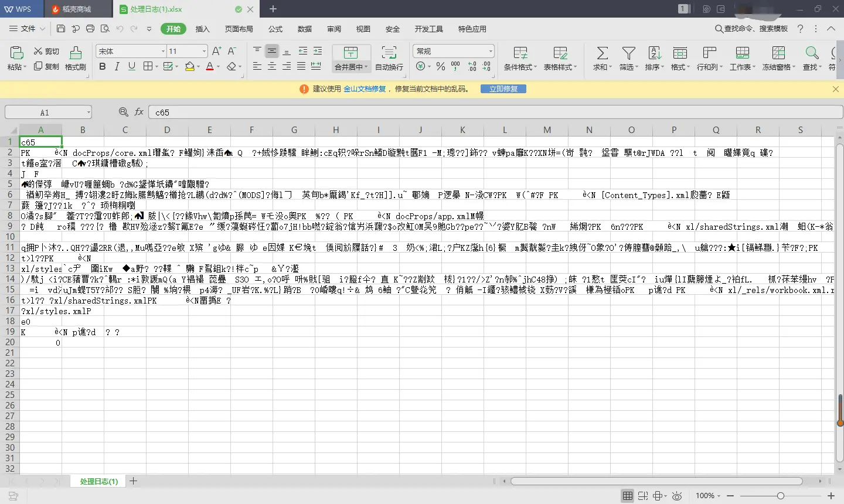
Task: Click the zoom slider handle in status bar
Action: point(780,496)
